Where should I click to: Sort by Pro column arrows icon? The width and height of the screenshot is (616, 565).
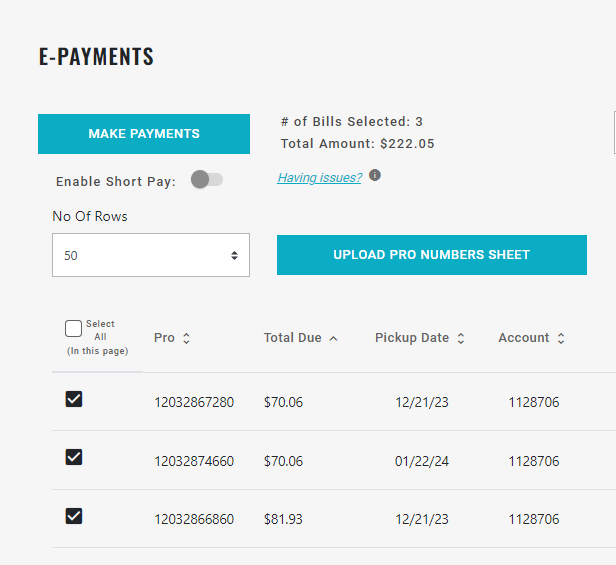(x=186, y=339)
